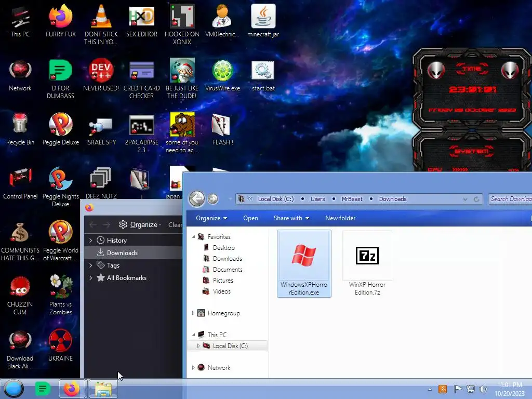Image resolution: width=532 pixels, height=399 pixels.
Task: Open the Control Panel desktop icon
Action: pyautogui.click(x=20, y=183)
